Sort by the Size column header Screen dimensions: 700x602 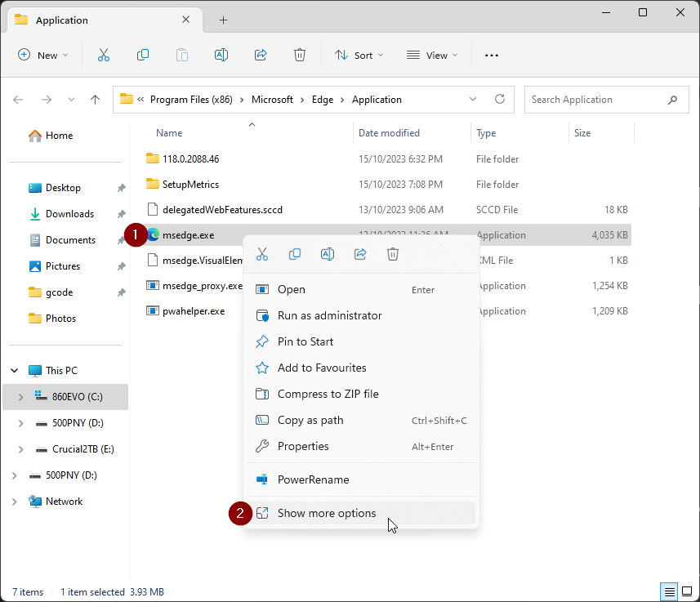tap(582, 133)
